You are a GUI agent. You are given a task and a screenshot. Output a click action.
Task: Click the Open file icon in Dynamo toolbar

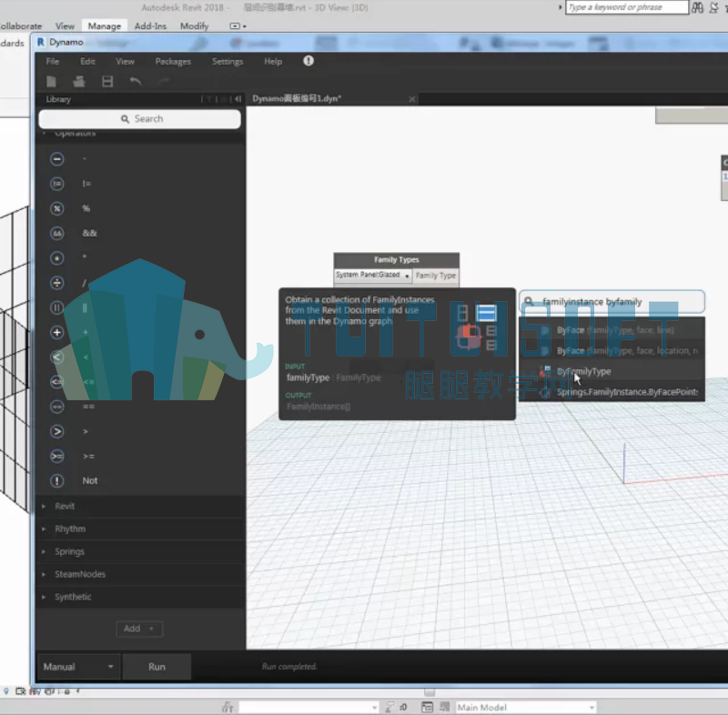(x=79, y=82)
